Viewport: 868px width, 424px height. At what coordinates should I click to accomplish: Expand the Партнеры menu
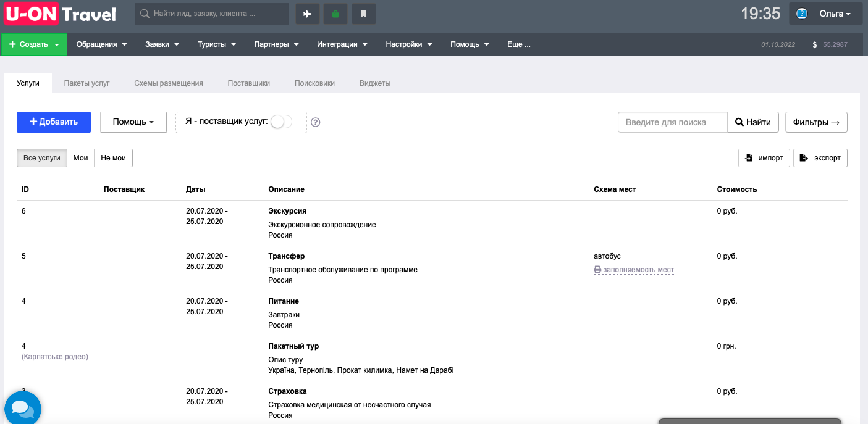[x=276, y=44]
